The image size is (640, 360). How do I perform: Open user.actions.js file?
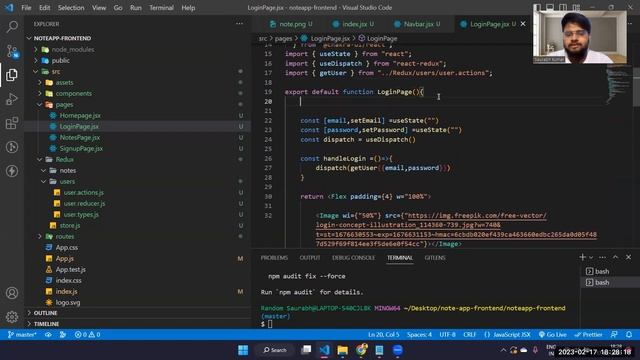pos(83,192)
